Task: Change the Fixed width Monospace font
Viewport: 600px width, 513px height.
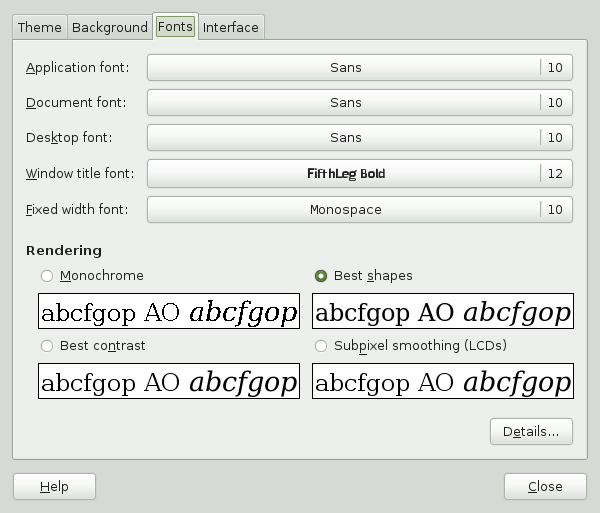Action: 360,209
